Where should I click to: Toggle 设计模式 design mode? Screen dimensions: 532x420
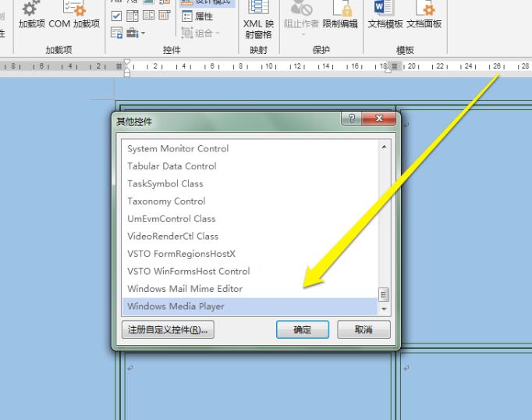[207, 2]
